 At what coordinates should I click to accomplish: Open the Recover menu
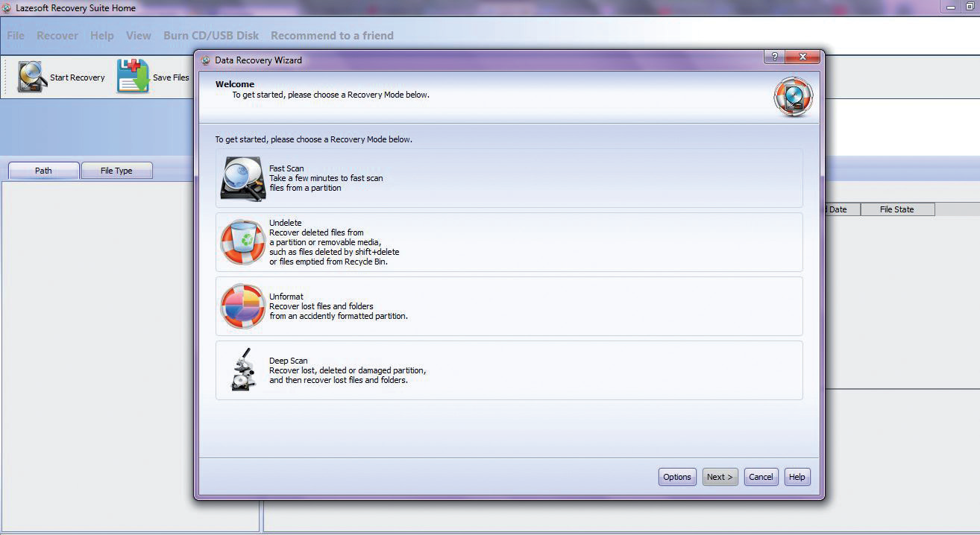click(57, 36)
